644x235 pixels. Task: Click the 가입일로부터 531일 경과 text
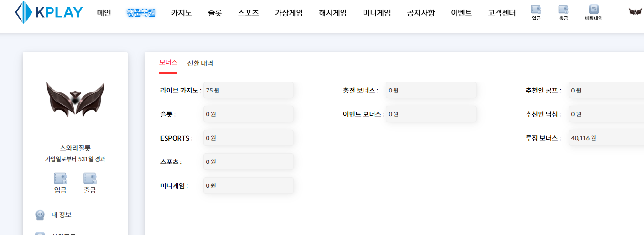[75, 159]
